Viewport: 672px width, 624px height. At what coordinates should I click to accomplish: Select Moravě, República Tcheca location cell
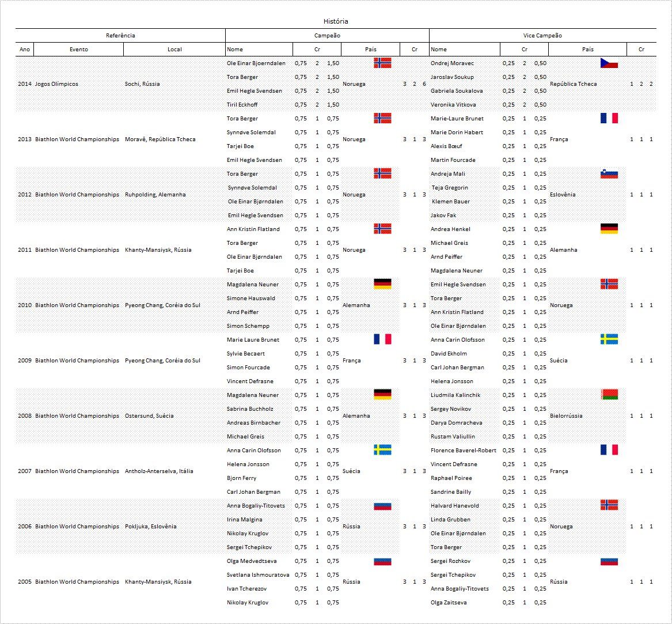160,139
